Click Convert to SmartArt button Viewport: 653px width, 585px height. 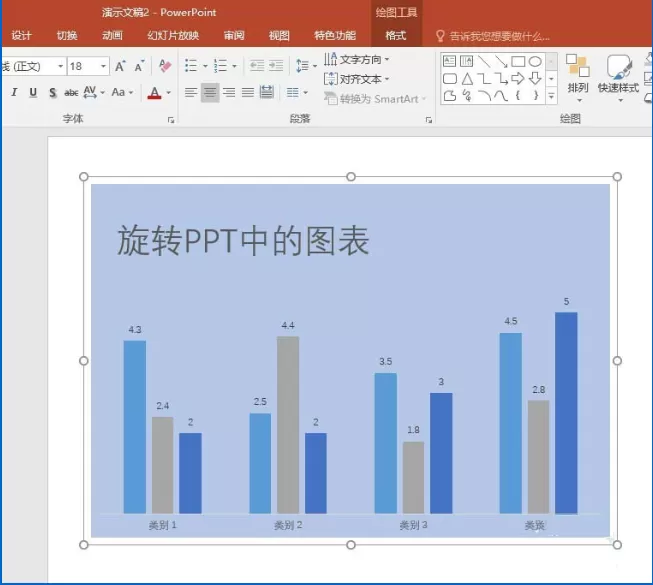(x=375, y=99)
